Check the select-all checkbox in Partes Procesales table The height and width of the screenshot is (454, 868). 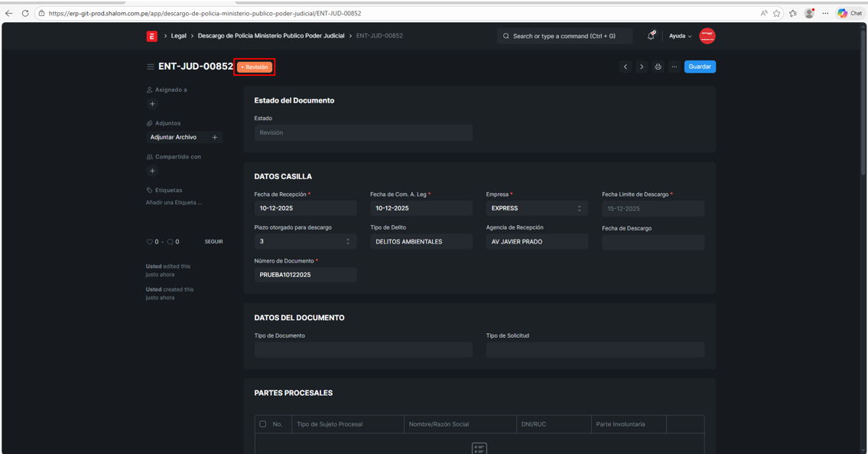click(263, 424)
